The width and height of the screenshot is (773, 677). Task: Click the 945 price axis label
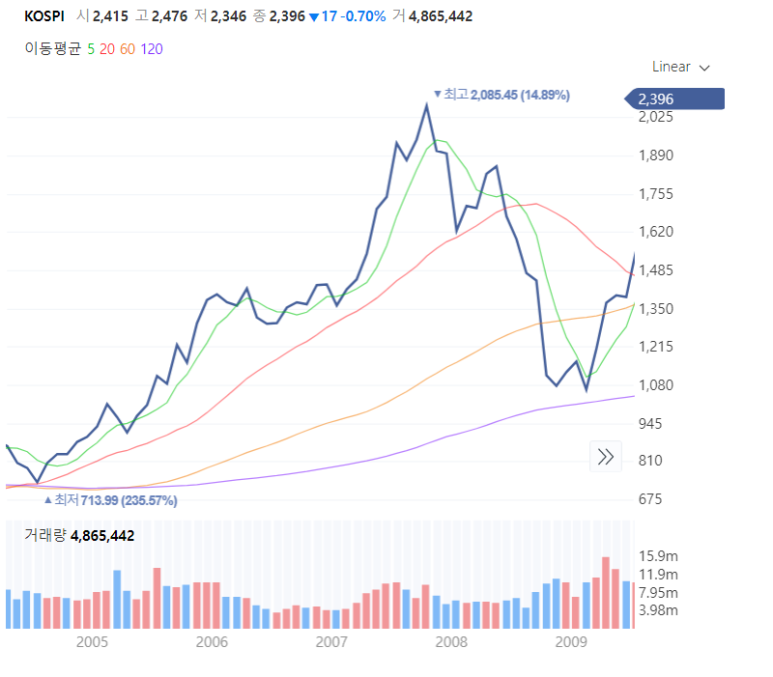point(650,424)
